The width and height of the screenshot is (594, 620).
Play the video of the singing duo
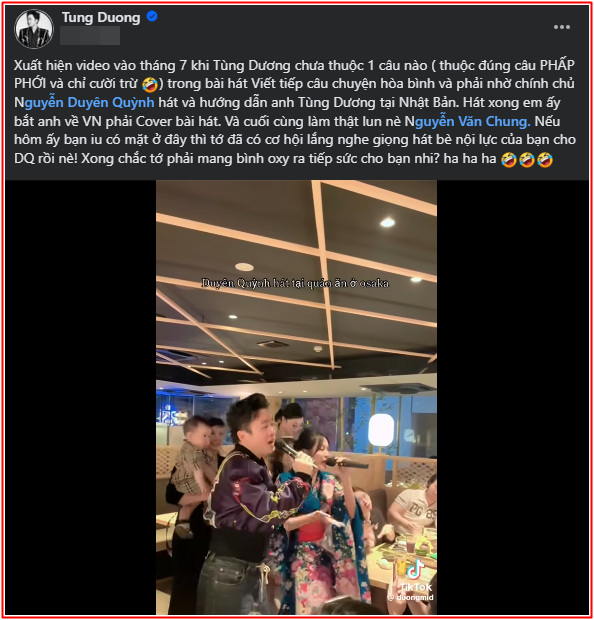tap(296, 397)
